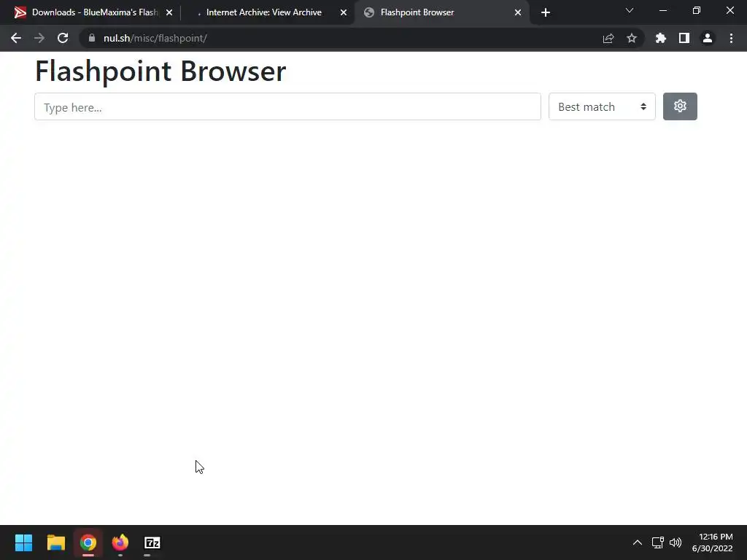Close the Flashpoint Browser tab
The width and height of the screenshot is (747, 560).
[518, 12]
